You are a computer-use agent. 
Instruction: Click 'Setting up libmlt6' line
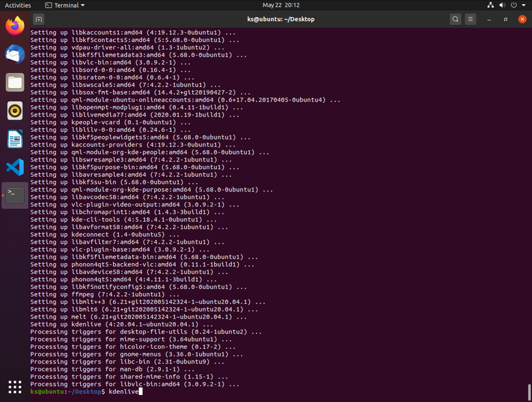pyautogui.click(x=144, y=309)
